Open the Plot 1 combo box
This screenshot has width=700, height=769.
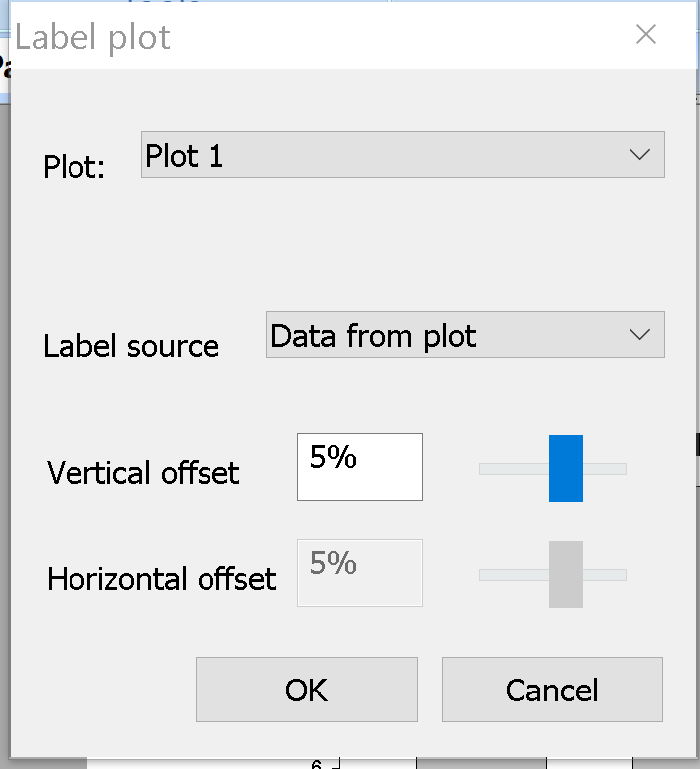(387, 155)
